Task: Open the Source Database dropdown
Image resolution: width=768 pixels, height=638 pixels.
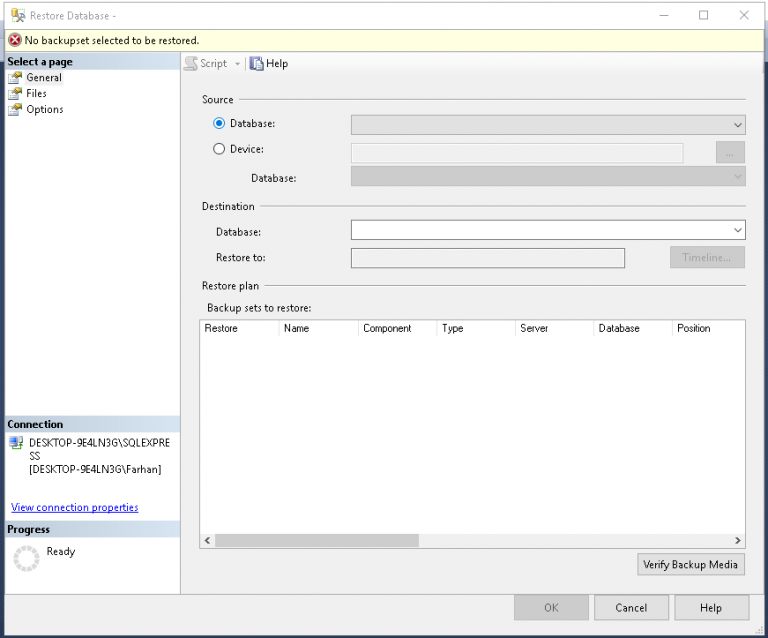Action: click(548, 125)
